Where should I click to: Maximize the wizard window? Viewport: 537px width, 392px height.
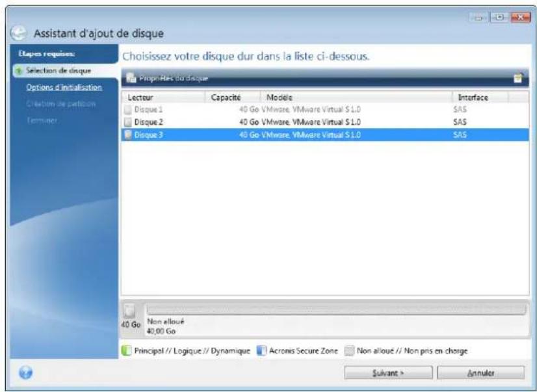coord(499,17)
